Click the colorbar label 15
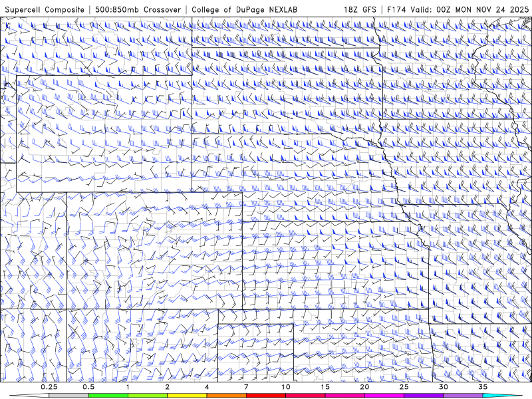 point(325,387)
